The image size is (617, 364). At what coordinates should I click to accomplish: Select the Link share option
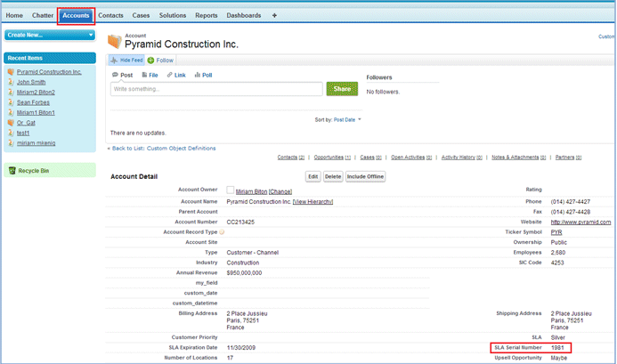coord(176,75)
